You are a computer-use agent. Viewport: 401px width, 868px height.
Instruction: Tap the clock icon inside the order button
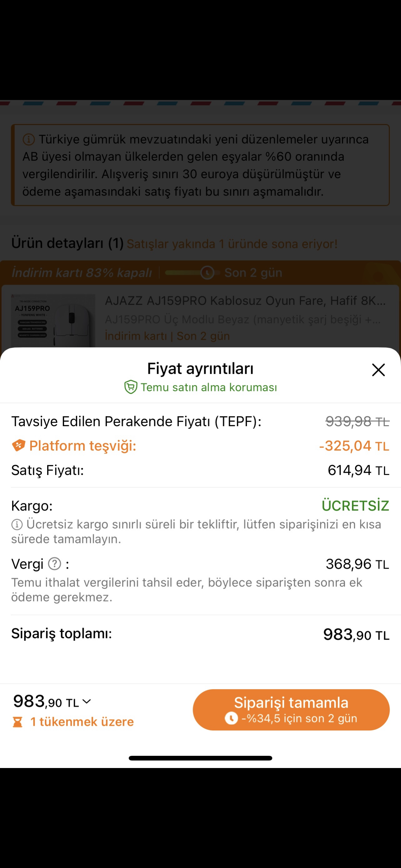[231, 718]
